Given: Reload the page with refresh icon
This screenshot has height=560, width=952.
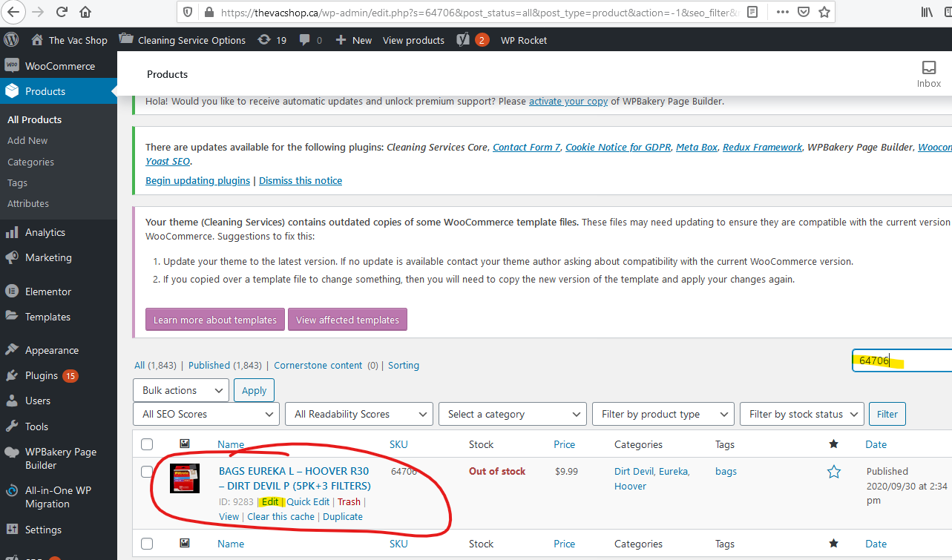Looking at the screenshot, I should (62, 12).
